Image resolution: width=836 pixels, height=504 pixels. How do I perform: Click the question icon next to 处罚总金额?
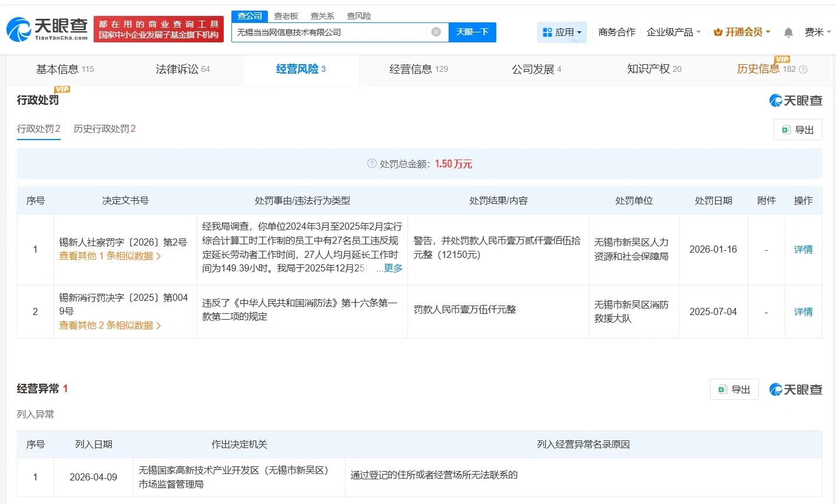tap(371, 164)
